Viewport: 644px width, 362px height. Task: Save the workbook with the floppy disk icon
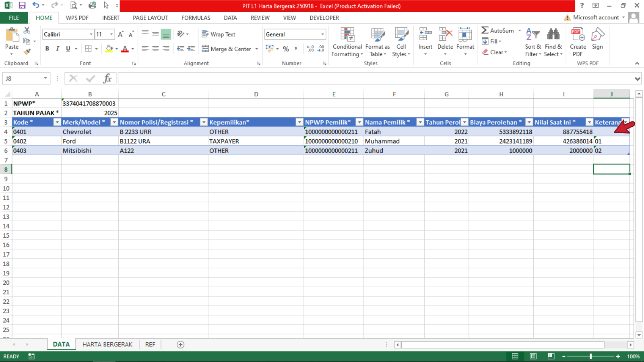pos(22,6)
